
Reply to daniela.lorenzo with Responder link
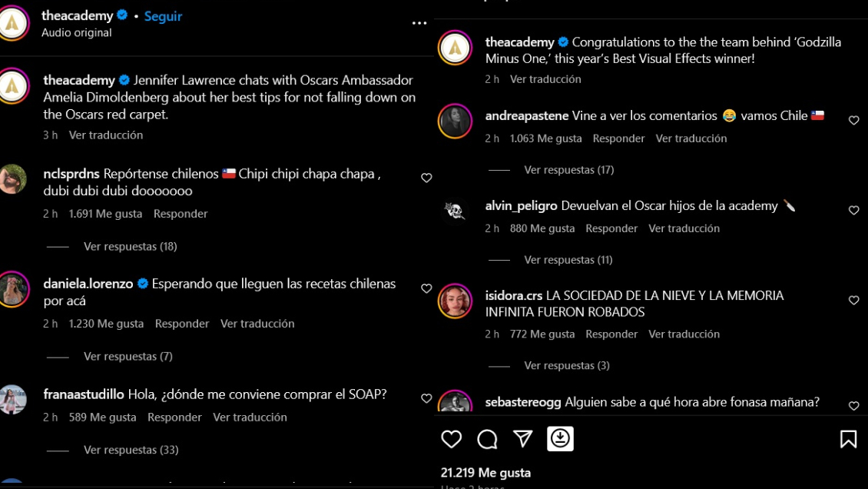(182, 324)
